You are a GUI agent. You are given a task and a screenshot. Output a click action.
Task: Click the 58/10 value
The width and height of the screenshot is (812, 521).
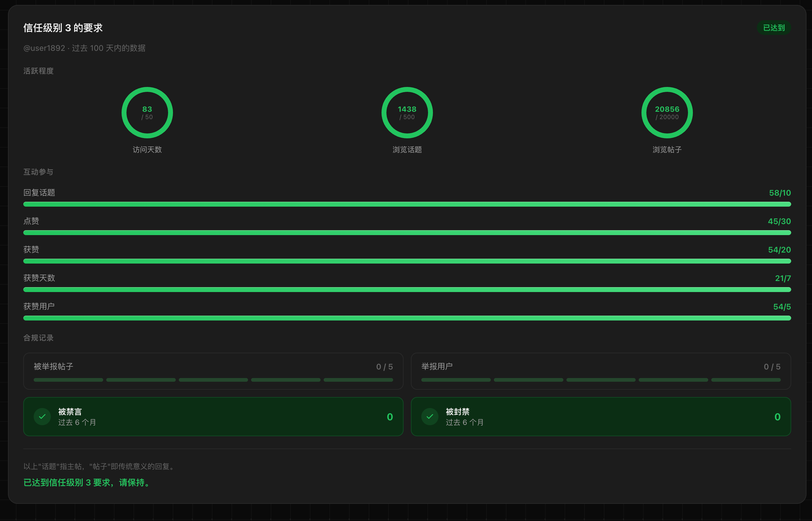(780, 193)
